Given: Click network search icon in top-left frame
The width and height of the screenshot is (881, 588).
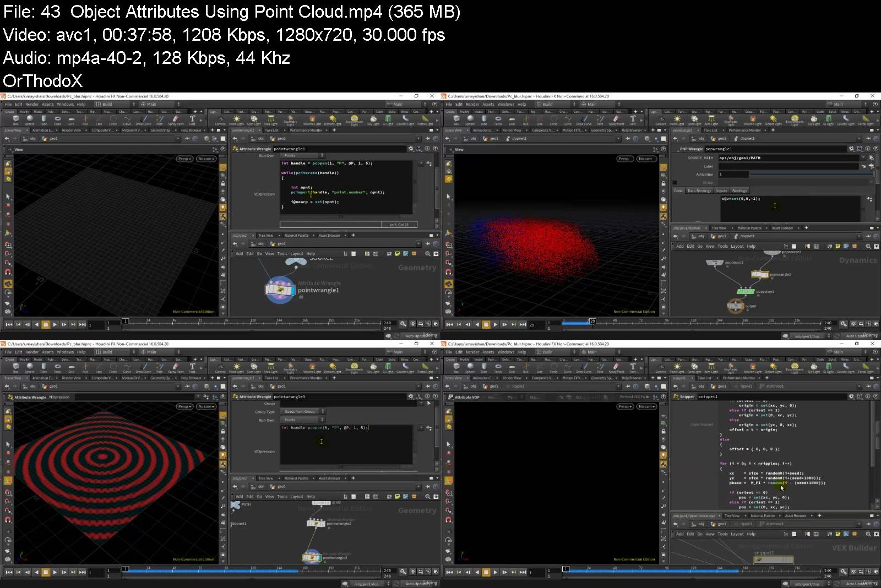Looking at the screenshot, I should (427, 254).
